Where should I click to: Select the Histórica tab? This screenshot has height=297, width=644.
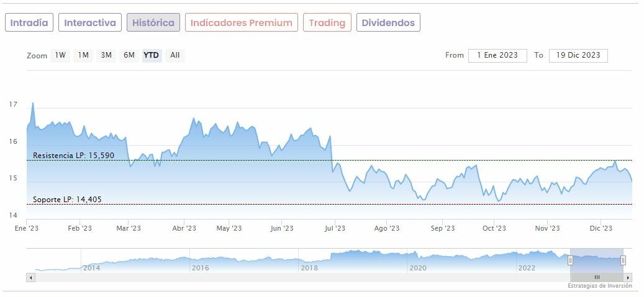tap(153, 23)
